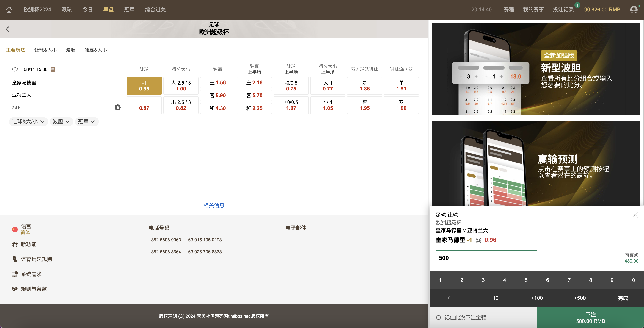The image size is (644, 328).
Task: Open the 波胆 dropdown below the match
Action: click(61, 122)
